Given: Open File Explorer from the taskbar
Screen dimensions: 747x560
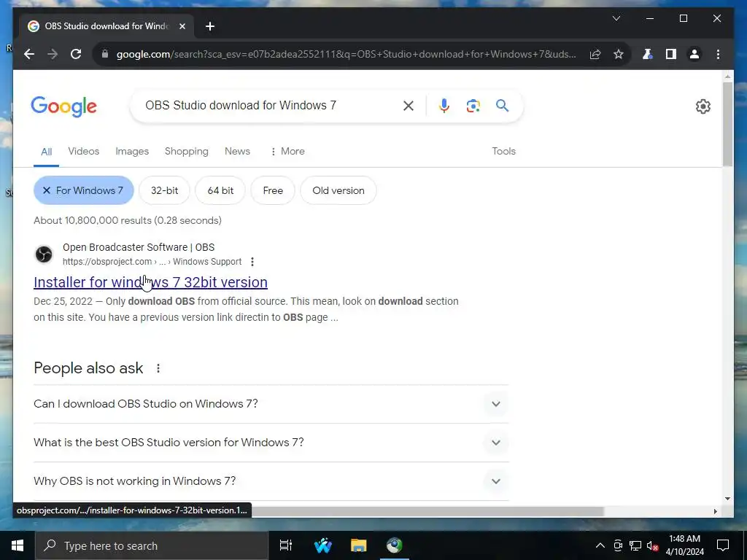Looking at the screenshot, I should click(x=358, y=545).
